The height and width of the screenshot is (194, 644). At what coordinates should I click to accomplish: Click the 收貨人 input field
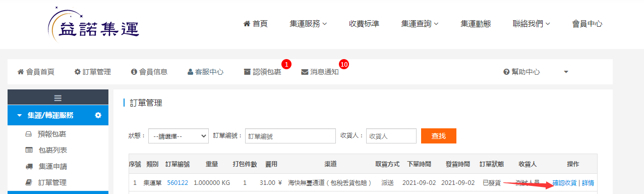coord(391,136)
